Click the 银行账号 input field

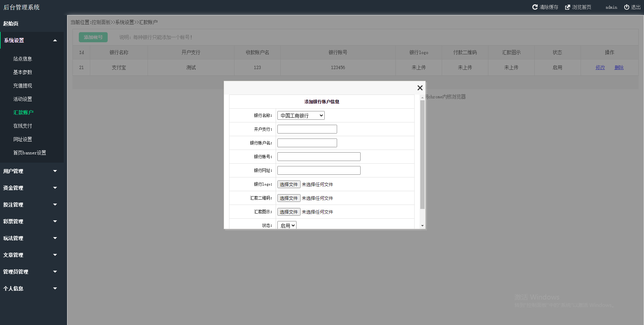click(x=319, y=157)
